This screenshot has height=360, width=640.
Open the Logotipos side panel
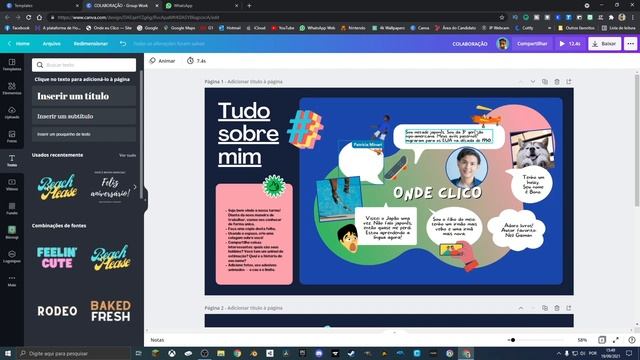pyautogui.click(x=12, y=257)
